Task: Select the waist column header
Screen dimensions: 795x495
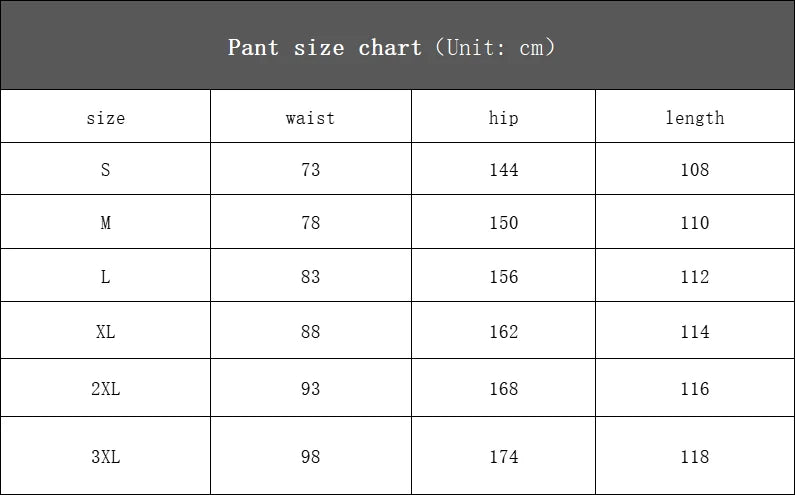Action: (x=310, y=118)
